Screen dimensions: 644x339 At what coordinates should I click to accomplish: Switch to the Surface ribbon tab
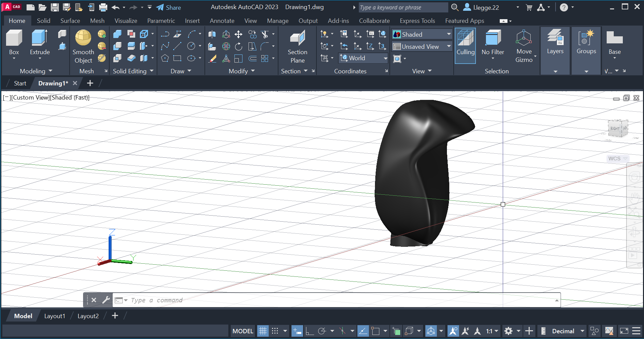(70, 21)
